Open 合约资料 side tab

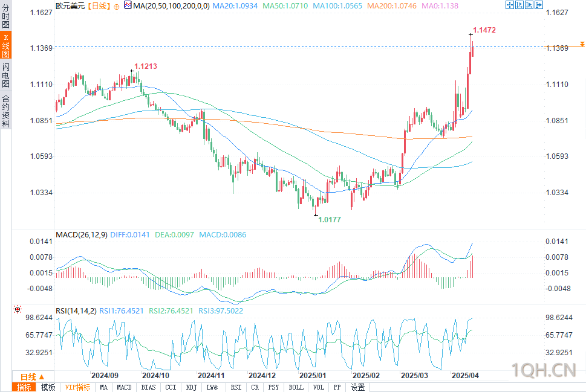(x=5, y=111)
